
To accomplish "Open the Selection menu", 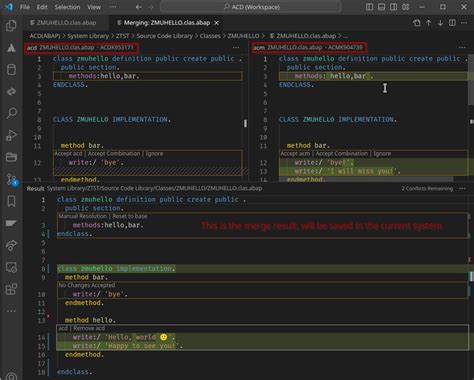I will [67, 7].
